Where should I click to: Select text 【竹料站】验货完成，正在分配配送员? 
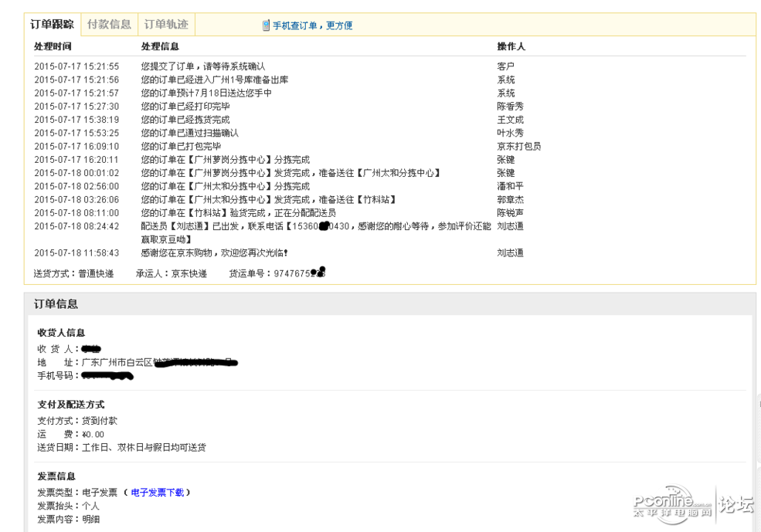(x=260, y=213)
